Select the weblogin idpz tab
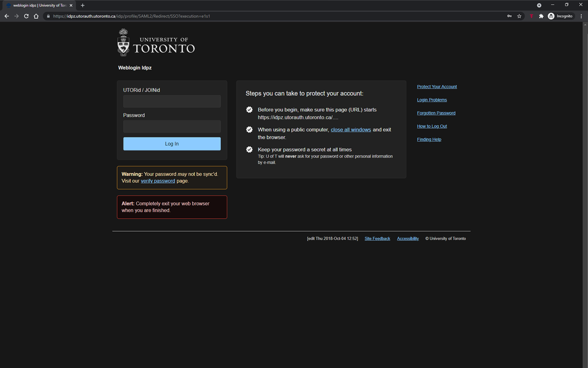The height and width of the screenshot is (368, 588). 39,6
